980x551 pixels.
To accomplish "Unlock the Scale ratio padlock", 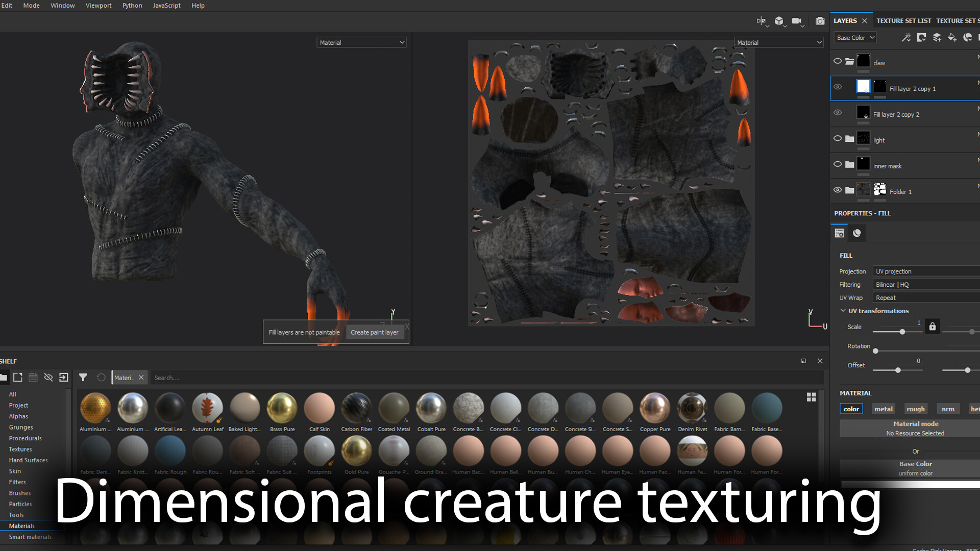I will [932, 327].
